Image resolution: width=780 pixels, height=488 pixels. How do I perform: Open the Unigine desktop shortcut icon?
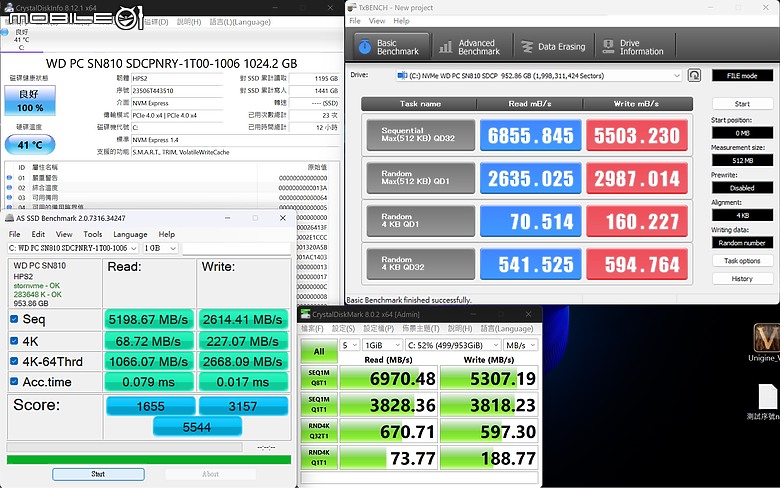(767, 338)
